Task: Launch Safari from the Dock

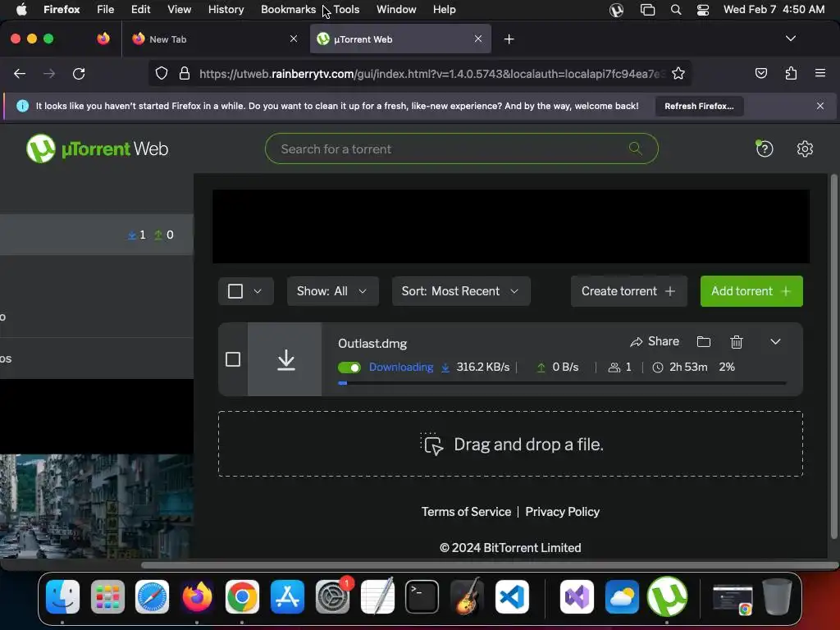Action: pyautogui.click(x=152, y=596)
